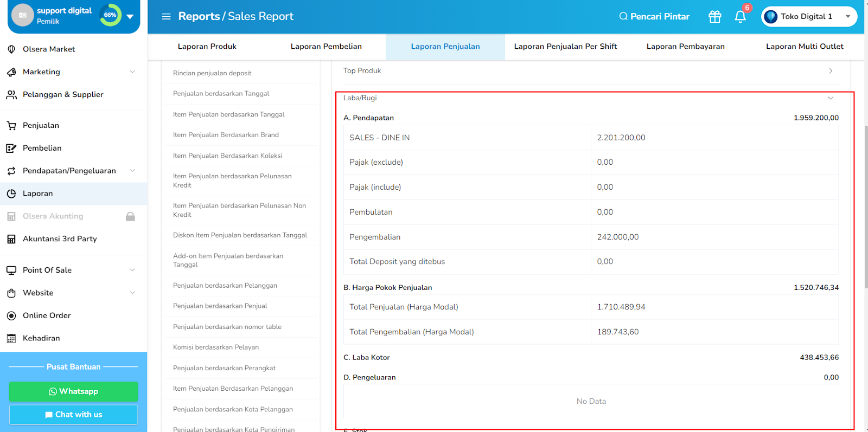Click the Whatsapp help button
This screenshot has width=868, height=432.
(x=73, y=391)
